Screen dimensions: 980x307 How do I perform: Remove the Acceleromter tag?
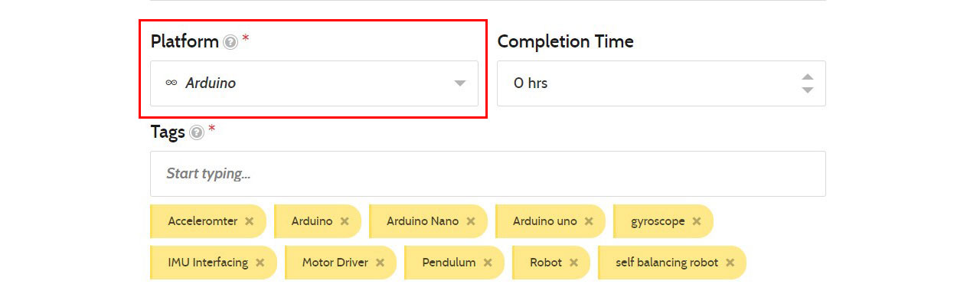[250, 221]
